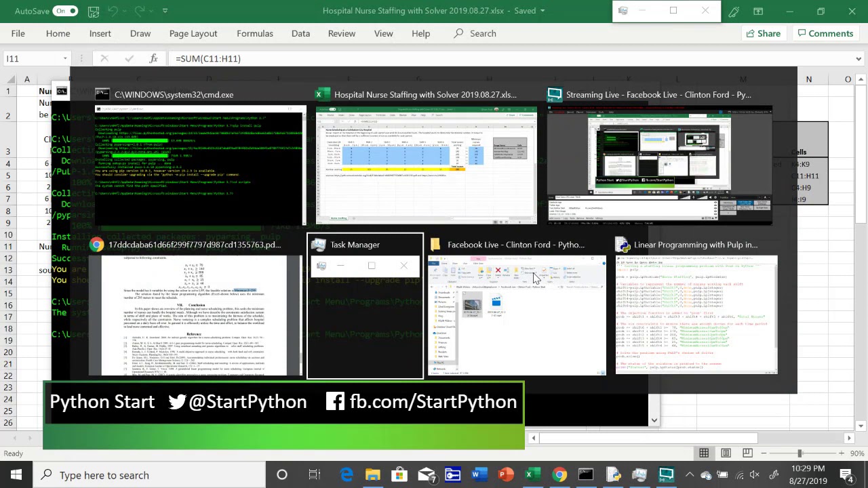The width and height of the screenshot is (868, 488).
Task: Expand the Customize Quick Access Toolbar dropdown
Action: pyautogui.click(x=165, y=12)
